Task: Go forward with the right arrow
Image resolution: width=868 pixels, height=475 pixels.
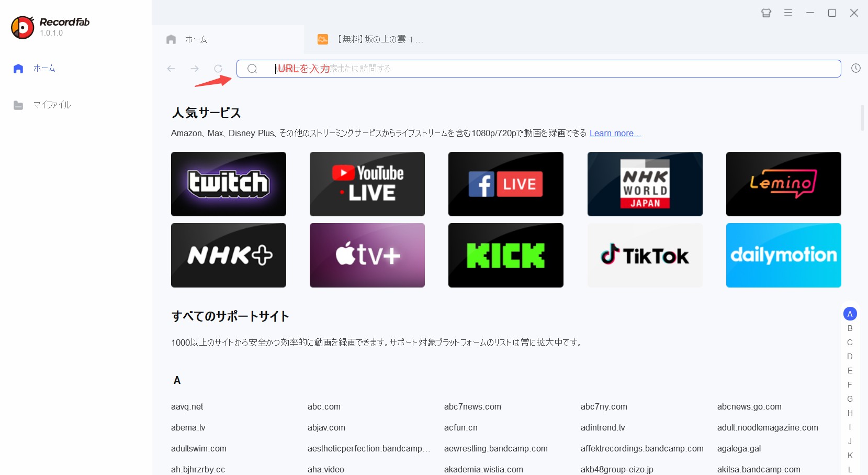Action: point(195,69)
